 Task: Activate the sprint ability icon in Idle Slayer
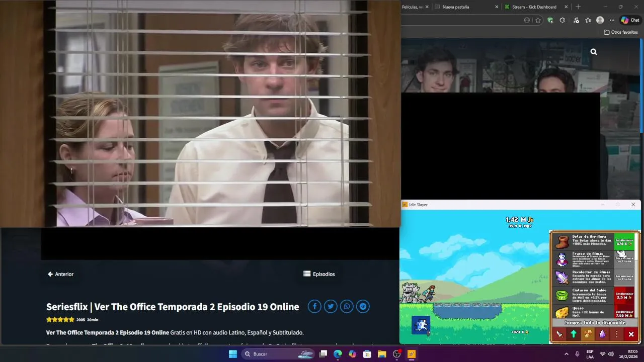(x=421, y=325)
